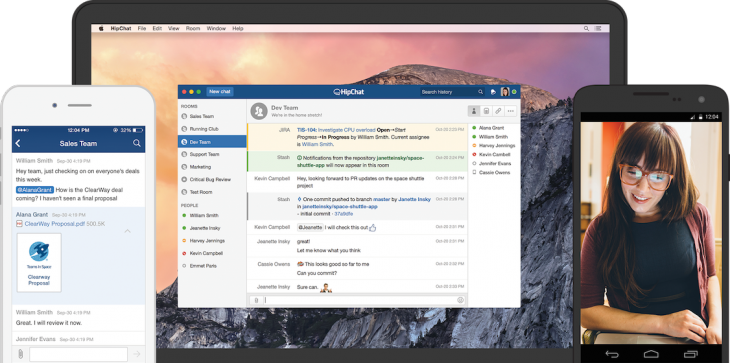Click the Spotlight search icon in menu bar
The width and height of the screenshot is (730, 363).
tap(587, 28)
